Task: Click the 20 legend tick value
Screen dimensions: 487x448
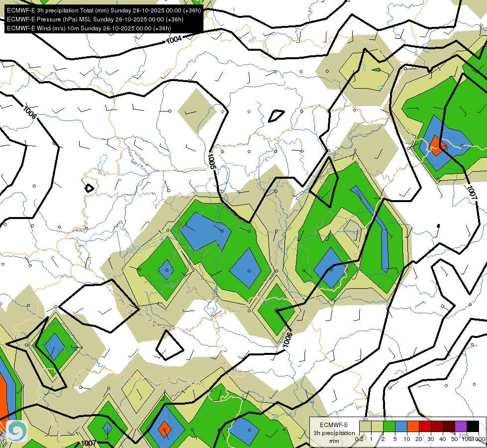Action: click(x=419, y=439)
